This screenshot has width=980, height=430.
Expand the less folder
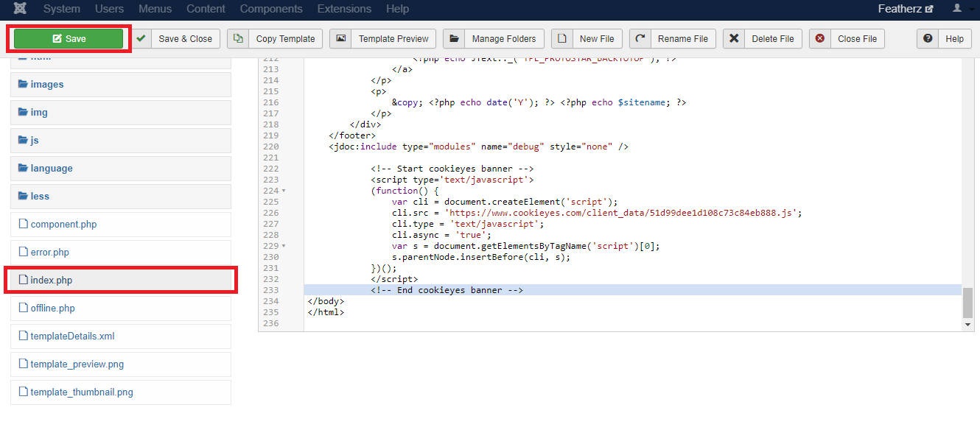(x=121, y=197)
